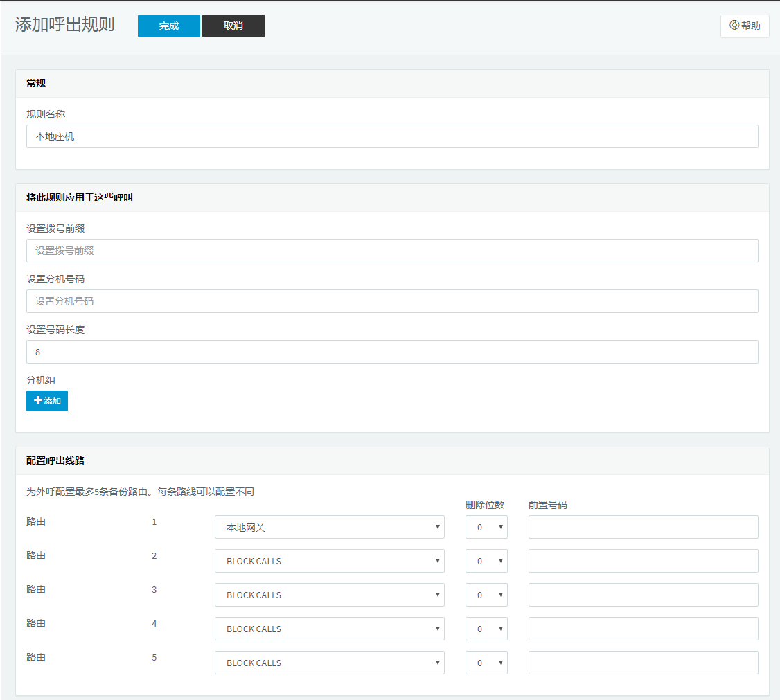Click the 常规 section header
780x700 pixels.
click(x=36, y=83)
